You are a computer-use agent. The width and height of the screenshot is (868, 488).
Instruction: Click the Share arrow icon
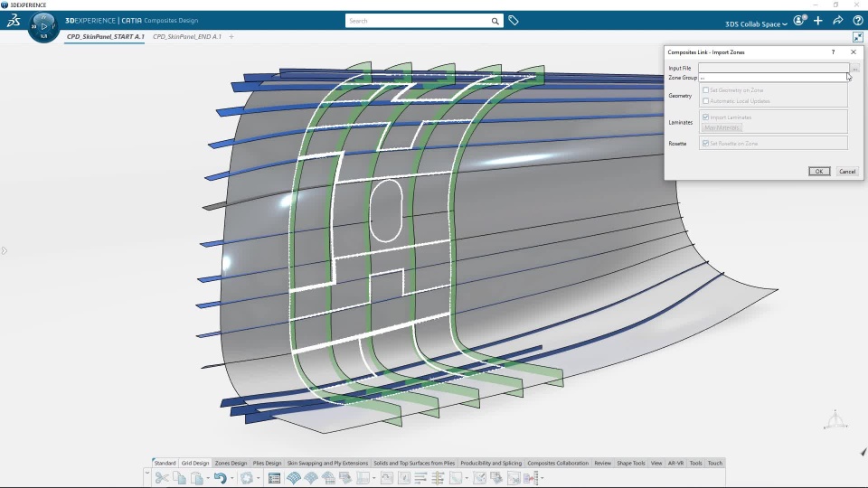click(838, 21)
